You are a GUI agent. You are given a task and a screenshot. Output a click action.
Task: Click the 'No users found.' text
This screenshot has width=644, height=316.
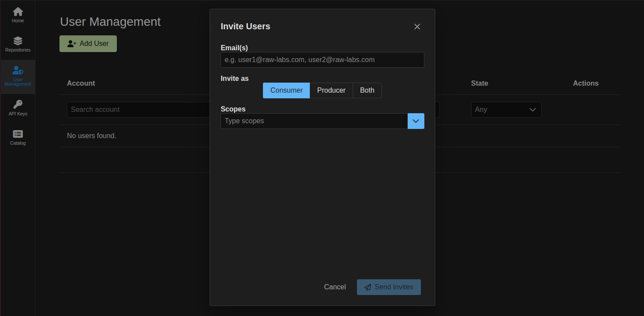pos(91,136)
